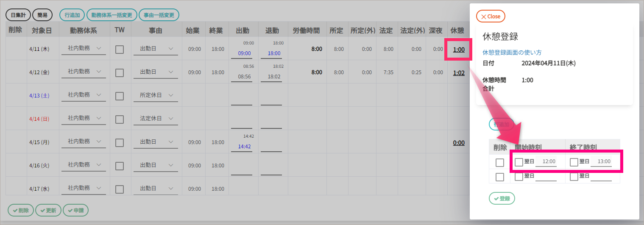Screen dimensions: 644x225
Task: Expand 勤務体系 dropdown for 4/11
Action: click(84, 49)
